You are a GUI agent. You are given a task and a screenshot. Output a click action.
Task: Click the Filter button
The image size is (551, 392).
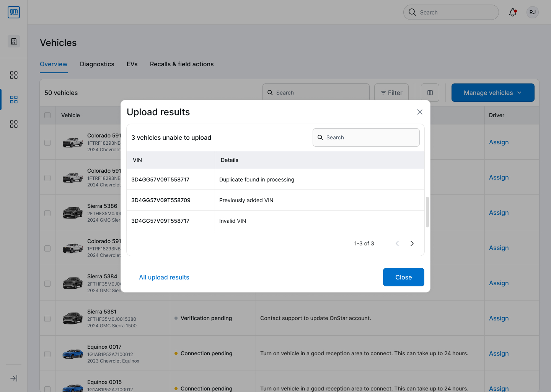tap(391, 93)
